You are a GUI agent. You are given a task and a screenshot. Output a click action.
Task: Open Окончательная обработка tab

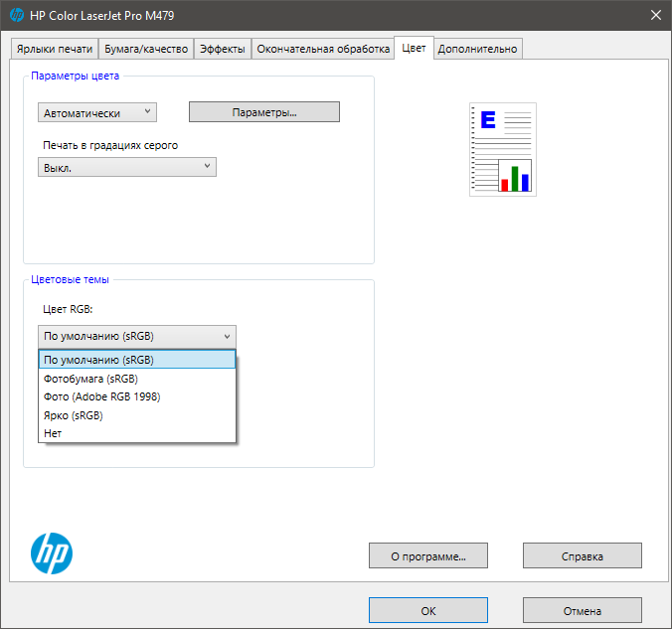[323, 49]
